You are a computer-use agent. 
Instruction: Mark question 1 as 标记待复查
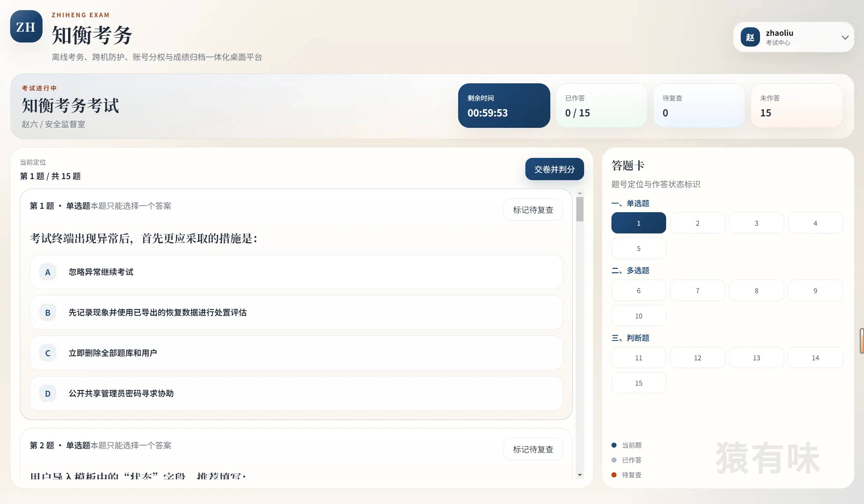point(533,209)
